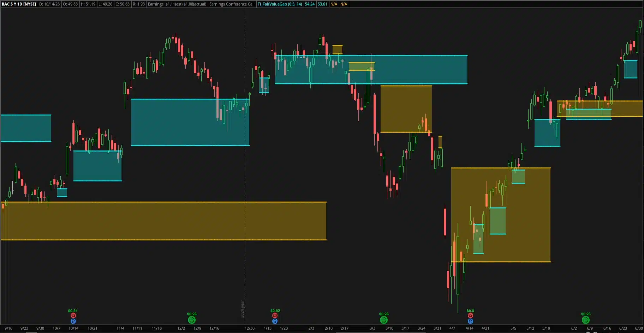Click the D: 10/14/26 date readout
The image size is (644, 333).
pyautogui.click(x=49, y=4)
